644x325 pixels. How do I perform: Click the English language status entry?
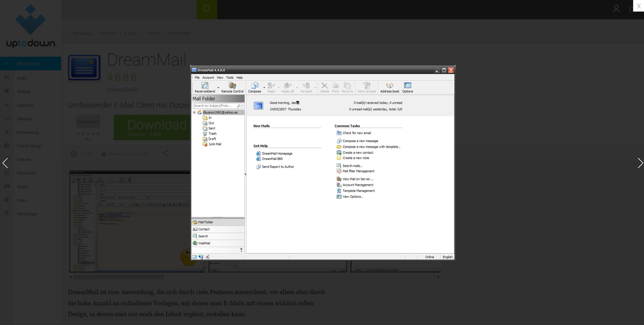(448, 257)
